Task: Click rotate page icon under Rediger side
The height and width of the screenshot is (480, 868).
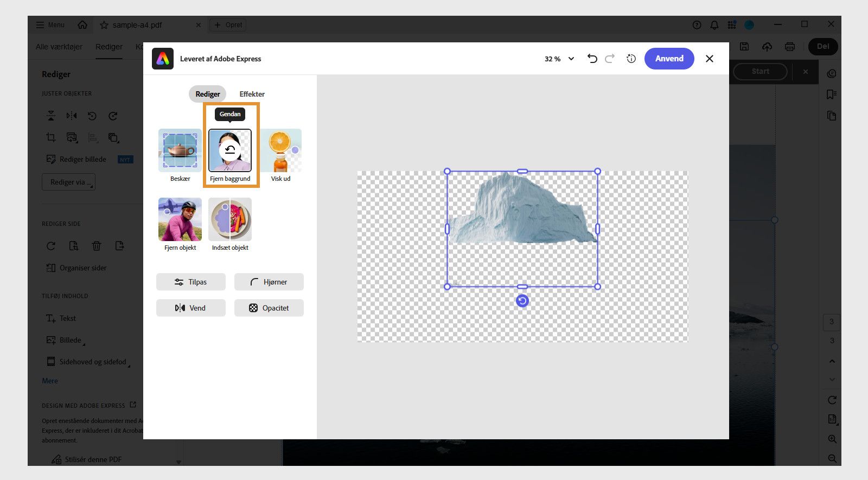Action: click(51, 246)
